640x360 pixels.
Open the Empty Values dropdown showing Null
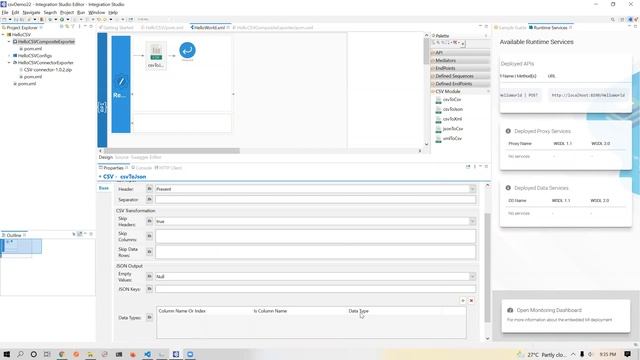(x=472, y=276)
